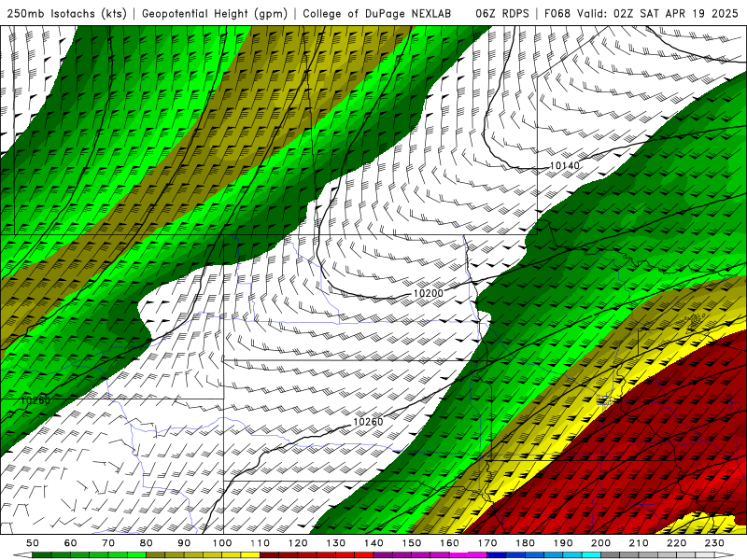
Task: Click the 10140 height contour label
Action: click(x=565, y=166)
